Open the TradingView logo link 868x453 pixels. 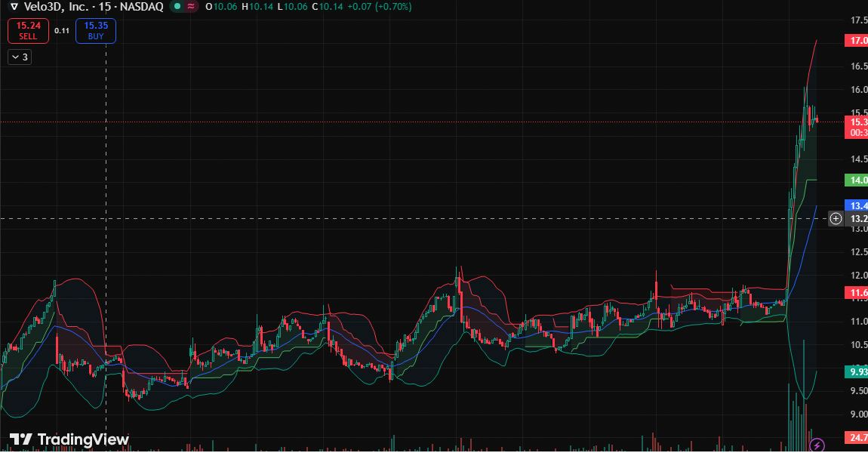(x=69, y=439)
